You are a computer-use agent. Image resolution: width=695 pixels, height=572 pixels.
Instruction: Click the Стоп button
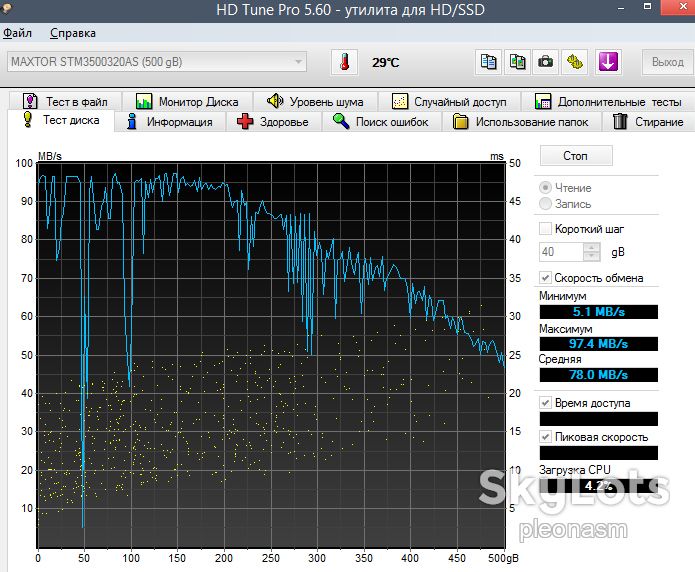click(x=576, y=156)
